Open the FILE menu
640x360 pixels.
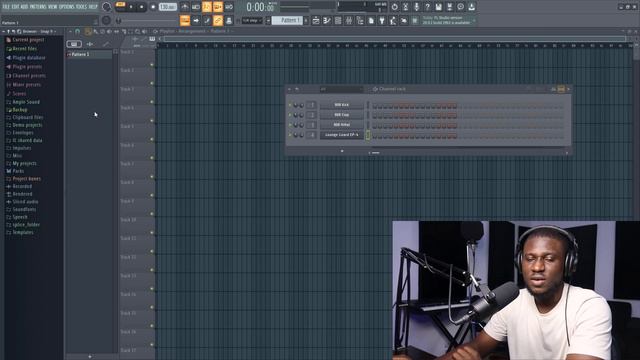click(x=6, y=7)
